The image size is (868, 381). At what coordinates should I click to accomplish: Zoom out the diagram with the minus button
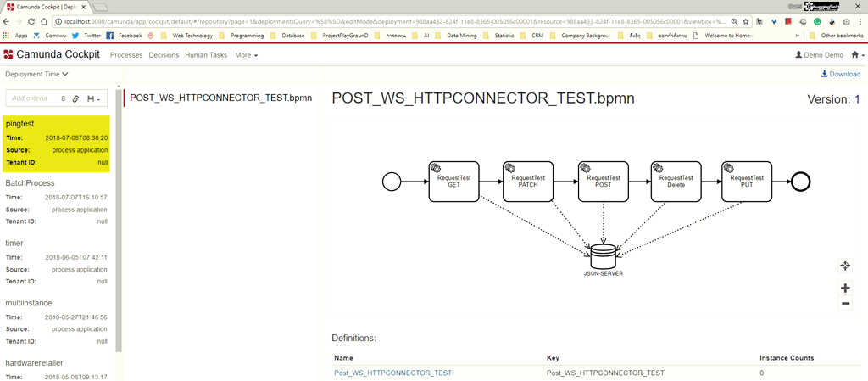pyautogui.click(x=845, y=303)
